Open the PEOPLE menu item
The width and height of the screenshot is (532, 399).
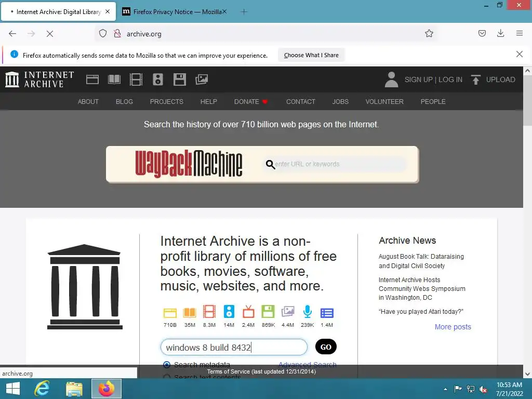(x=433, y=101)
